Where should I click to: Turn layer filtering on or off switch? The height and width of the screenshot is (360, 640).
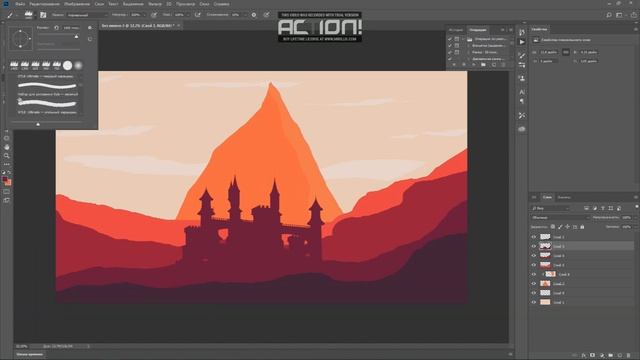(636, 208)
